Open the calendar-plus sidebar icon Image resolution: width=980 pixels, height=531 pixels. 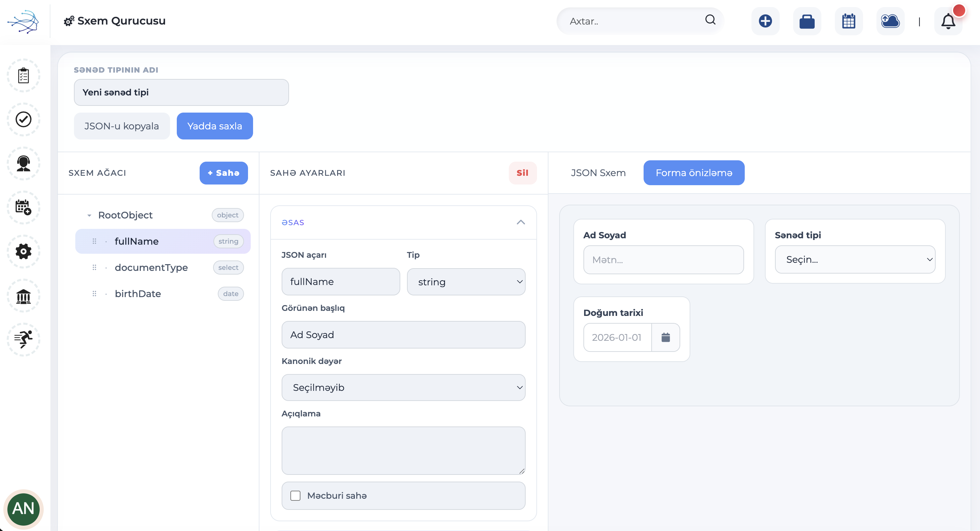click(24, 207)
